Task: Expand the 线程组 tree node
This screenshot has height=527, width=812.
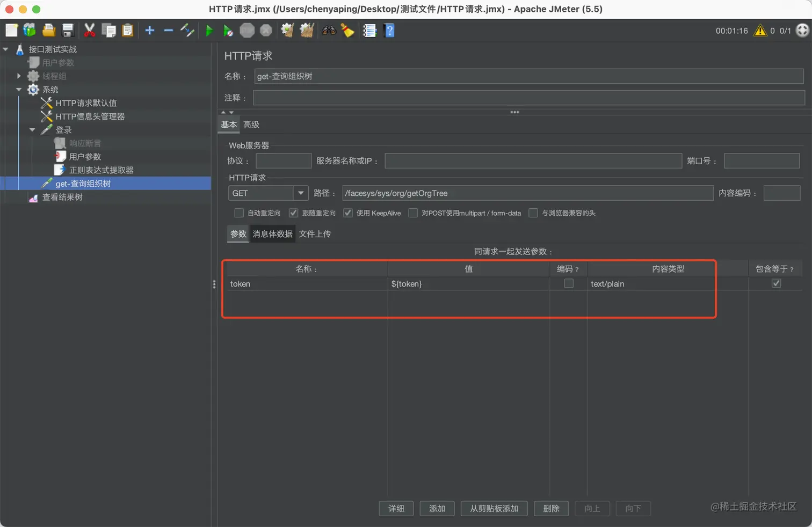Action: (19, 76)
